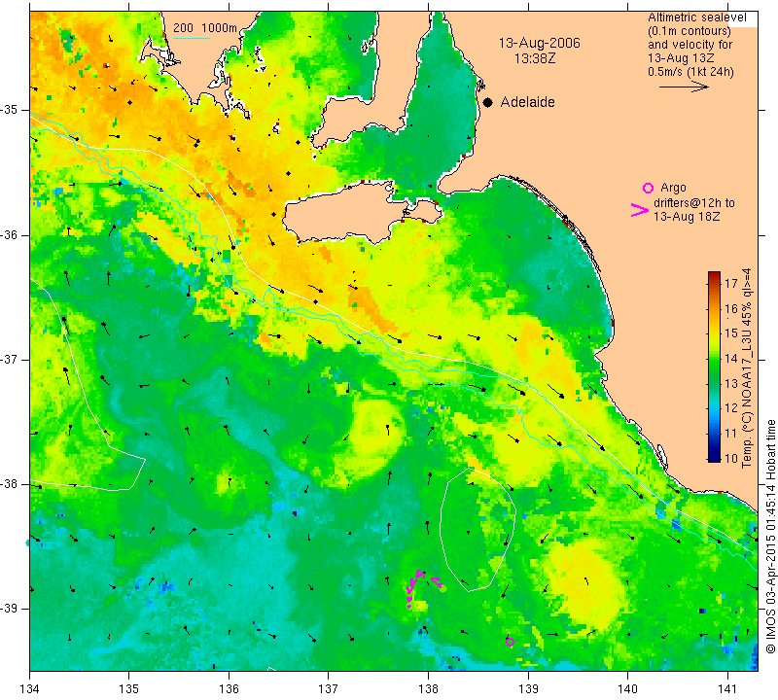
Task: Click the magenta Argo circle in legend
Action: pos(648,188)
